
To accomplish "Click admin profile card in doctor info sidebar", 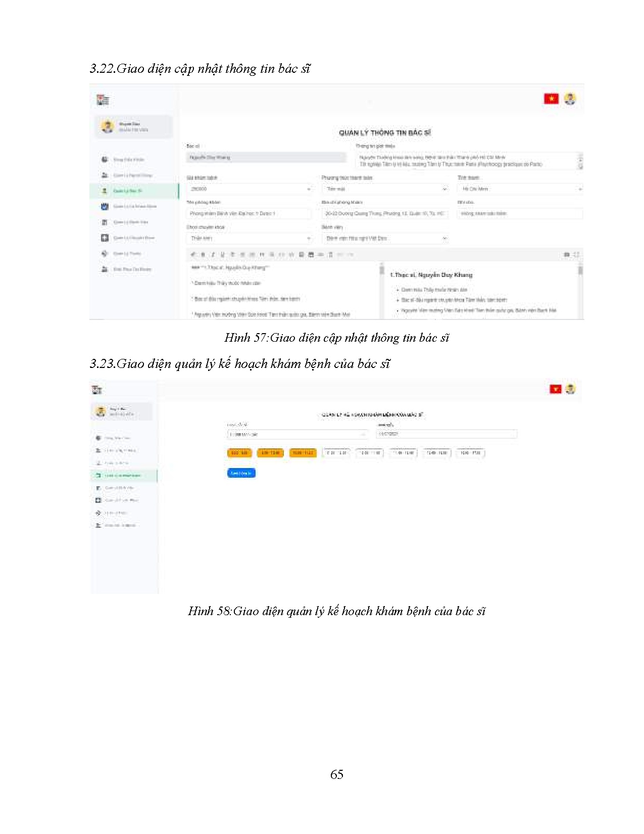I will [134, 126].
